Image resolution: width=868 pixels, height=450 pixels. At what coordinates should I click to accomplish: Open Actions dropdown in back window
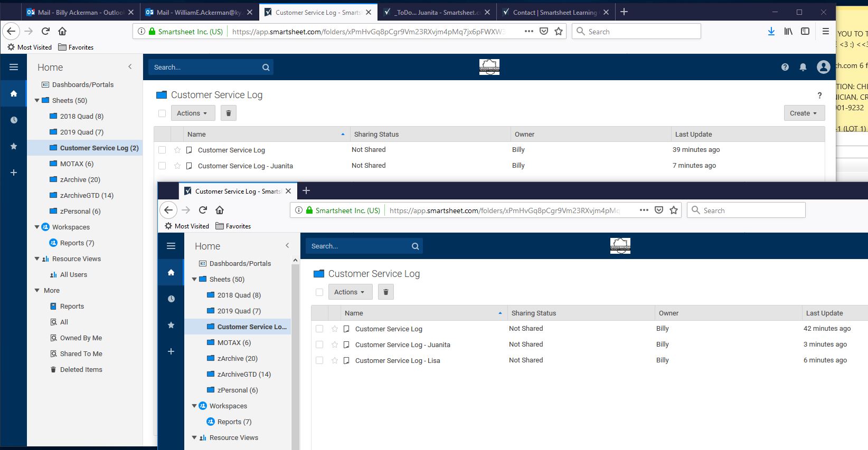[x=192, y=113]
